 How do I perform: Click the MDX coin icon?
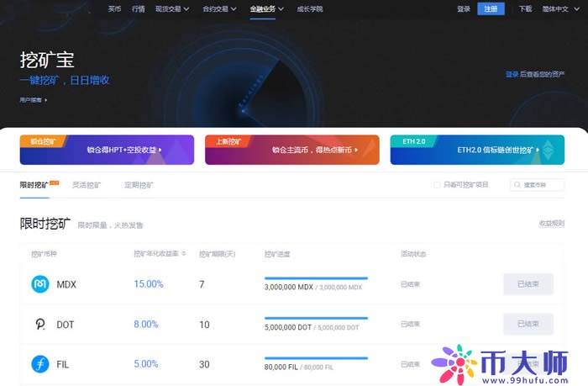coord(39,284)
